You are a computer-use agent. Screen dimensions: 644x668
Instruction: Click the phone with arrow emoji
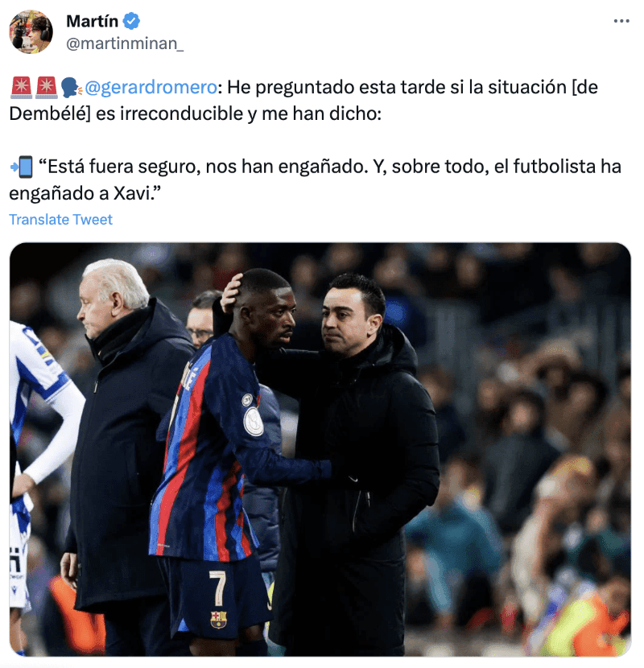(x=22, y=167)
